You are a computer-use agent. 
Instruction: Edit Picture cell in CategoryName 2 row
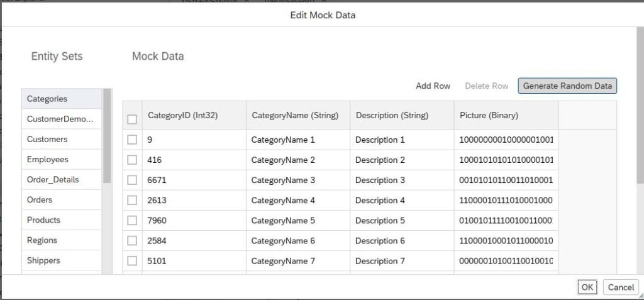[x=506, y=160]
